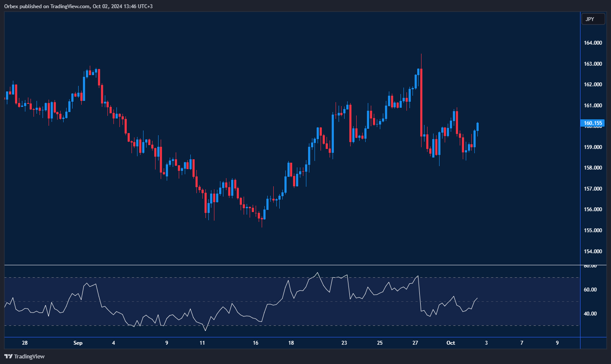Viewport: 611px width, 364px height.
Task: Click the 154.000 price axis label
Action: click(x=593, y=251)
